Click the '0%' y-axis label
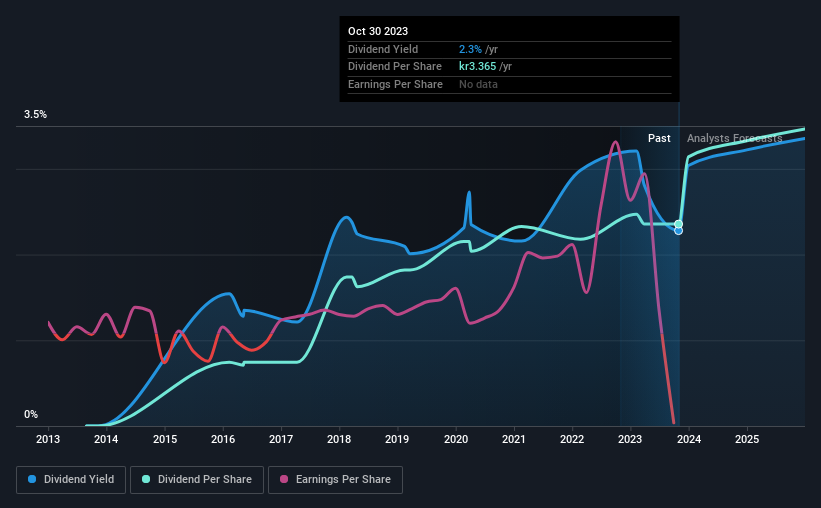The width and height of the screenshot is (821, 508). [x=31, y=414]
